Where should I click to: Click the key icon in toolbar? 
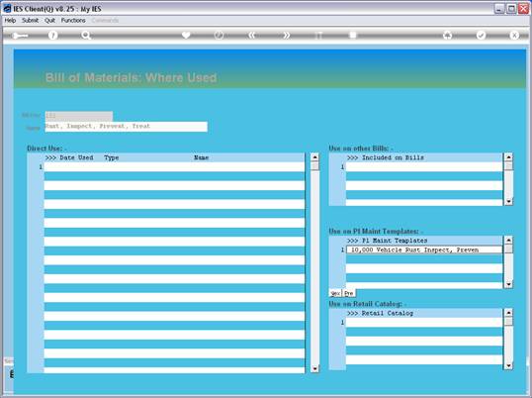(21, 36)
